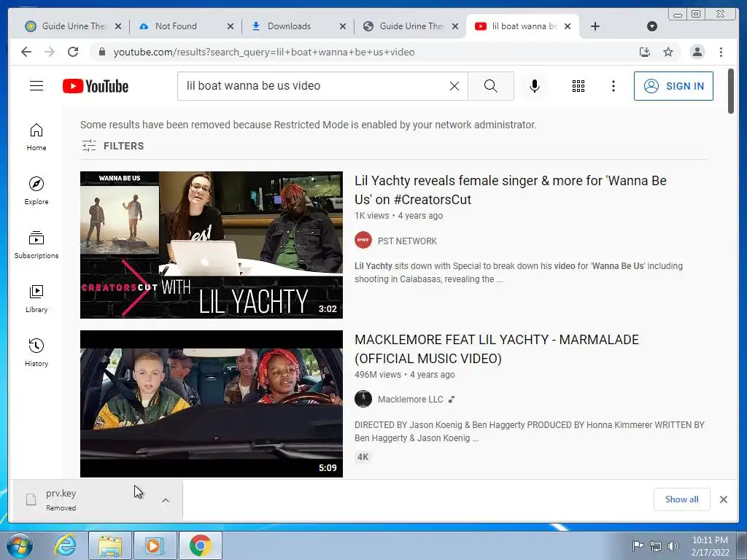
Task: Open the MACKLEMORE FEAT LIL YACHTY MARMALADE title
Action: pyautogui.click(x=496, y=349)
